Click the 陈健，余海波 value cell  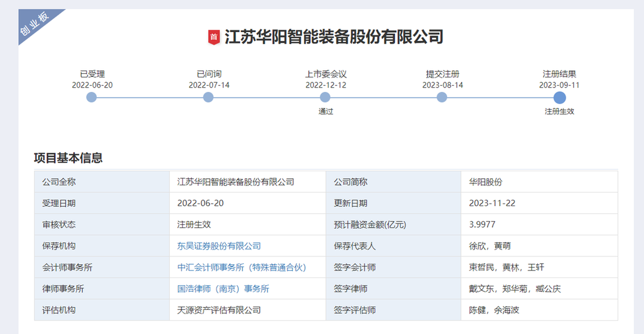[x=539, y=310]
